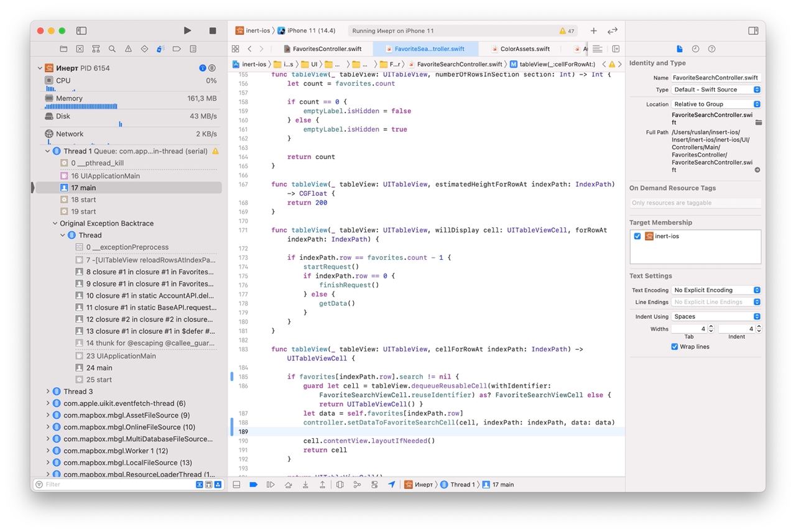Image resolution: width=796 pixels, height=532 pixels.
Task: Switch to the ColorAssets.swift tab
Action: 524,48
